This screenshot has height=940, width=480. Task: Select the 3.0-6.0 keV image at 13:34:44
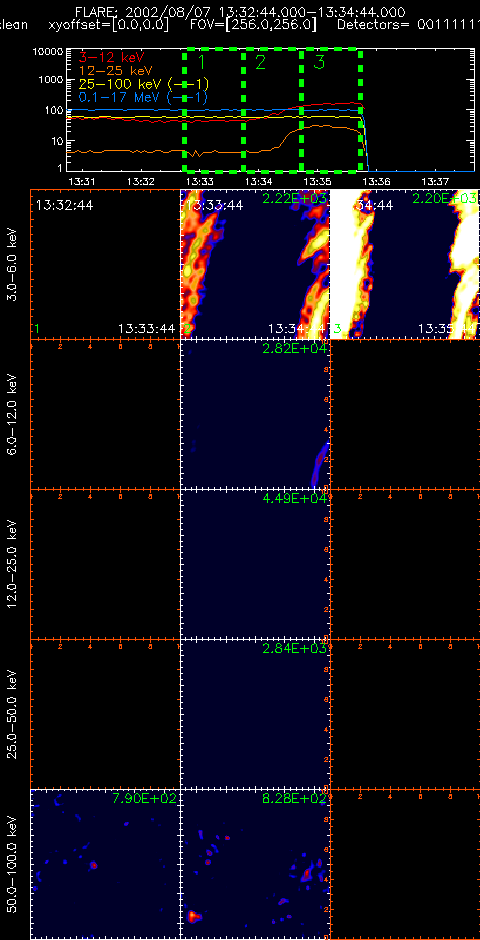[x=405, y=264]
